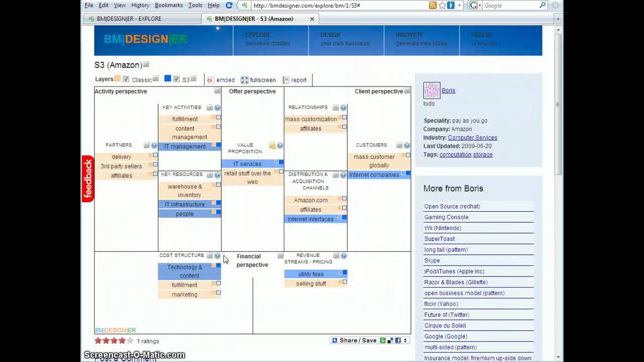Click the search magnifier icon in Google box
This screenshot has width=644, height=362.
[x=542, y=5]
